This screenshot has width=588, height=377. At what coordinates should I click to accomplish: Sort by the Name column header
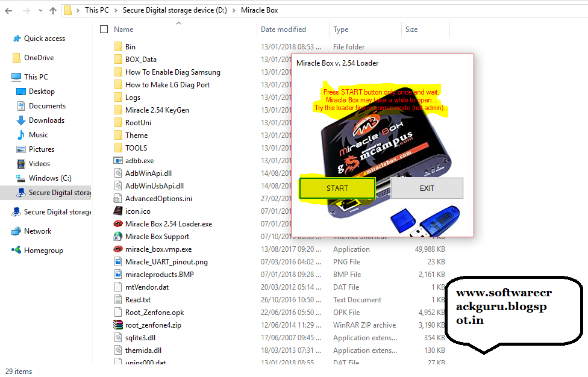pyautogui.click(x=124, y=30)
